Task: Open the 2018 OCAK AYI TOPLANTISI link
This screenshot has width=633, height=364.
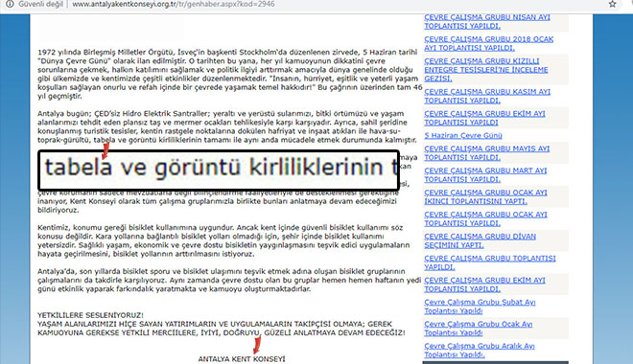Action: 488,43
